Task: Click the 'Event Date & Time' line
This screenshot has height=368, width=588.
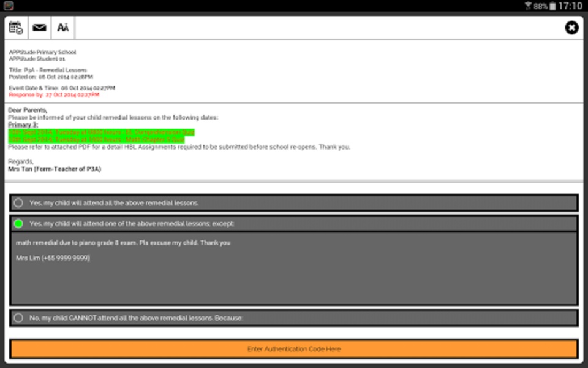Action: click(62, 88)
